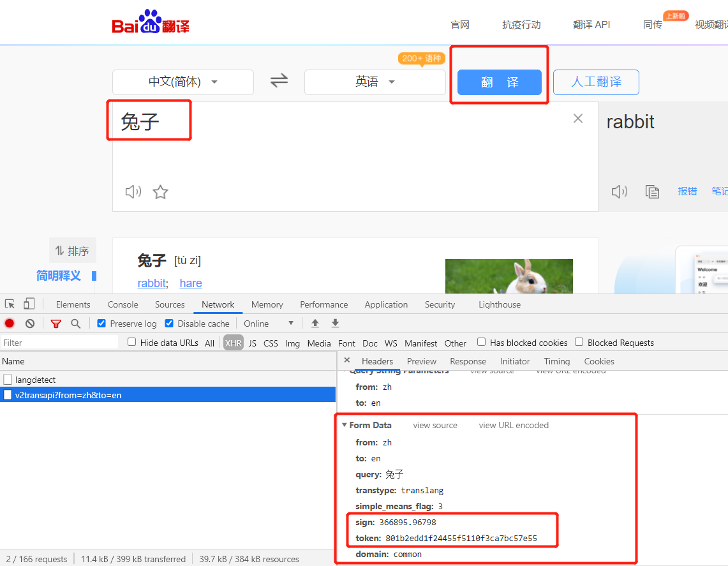
Task: Click the export HAR download icon
Action: pyautogui.click(x=336, y=324)
